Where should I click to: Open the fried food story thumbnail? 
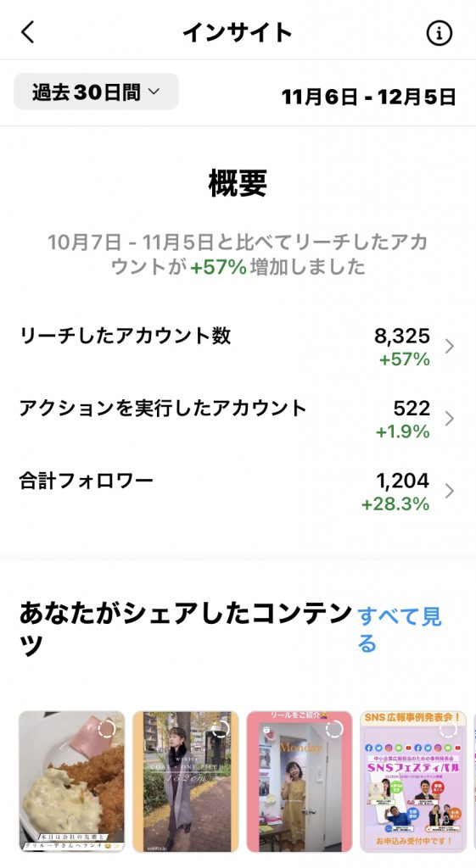point(72,781)
